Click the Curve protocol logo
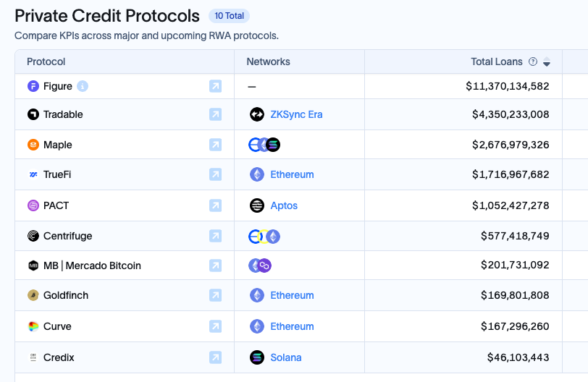 pyautogui.click(x=33, y=326)
